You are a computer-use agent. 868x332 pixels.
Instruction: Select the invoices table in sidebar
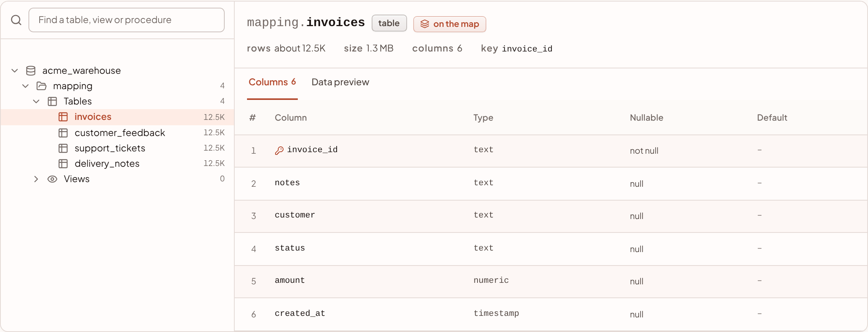point(117,117)
